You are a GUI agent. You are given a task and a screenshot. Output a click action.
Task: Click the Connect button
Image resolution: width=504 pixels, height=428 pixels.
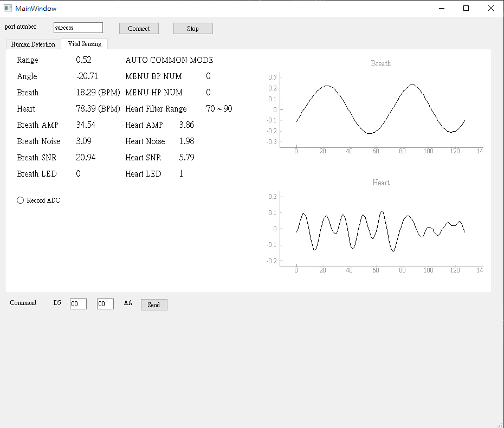(x=139, y=28)
